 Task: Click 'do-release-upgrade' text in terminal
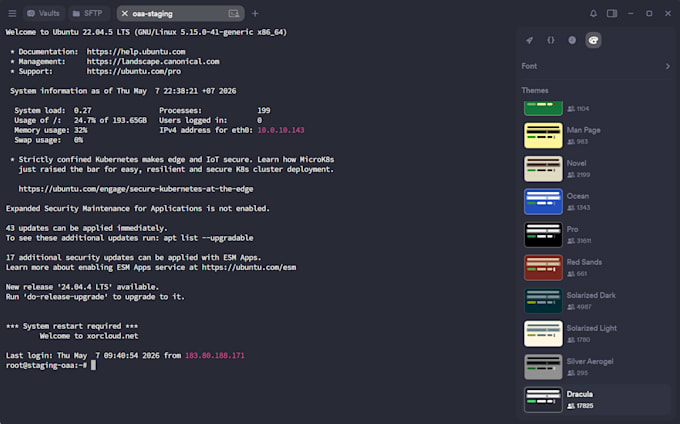65,297
